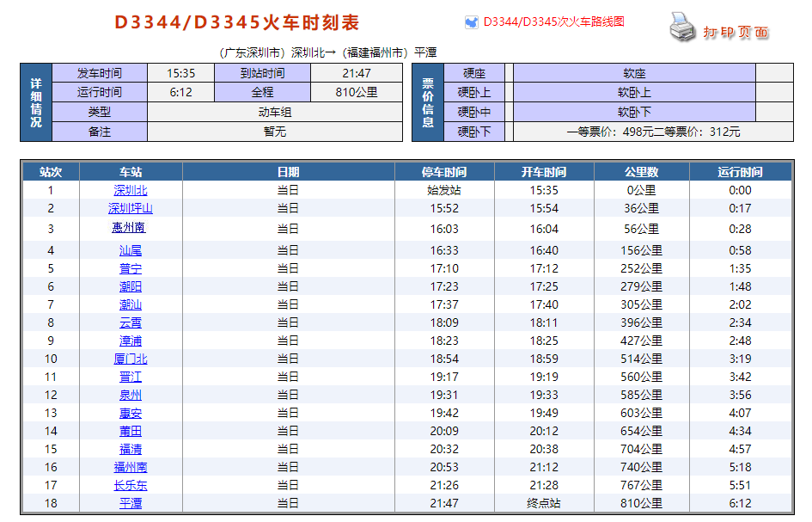Viewport: 812px width, 522px height.
Task: Click the printer icon
Action: 681,27
